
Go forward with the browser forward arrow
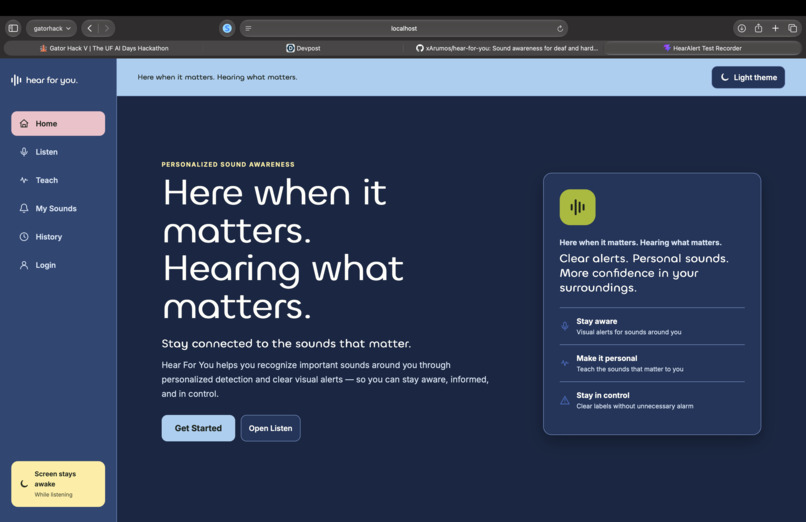(x=106, y=28)
